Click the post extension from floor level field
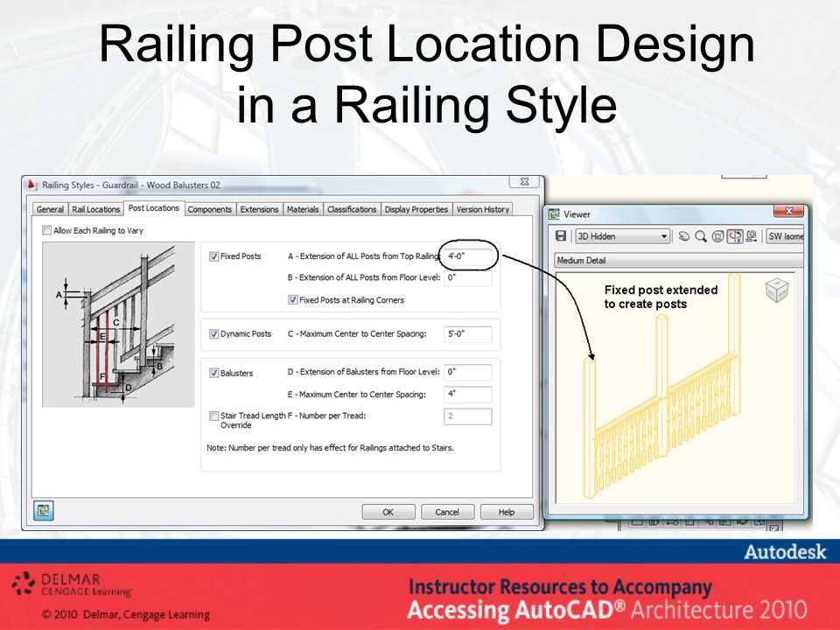The image size is (840, 630). click(x=467, y=278)
